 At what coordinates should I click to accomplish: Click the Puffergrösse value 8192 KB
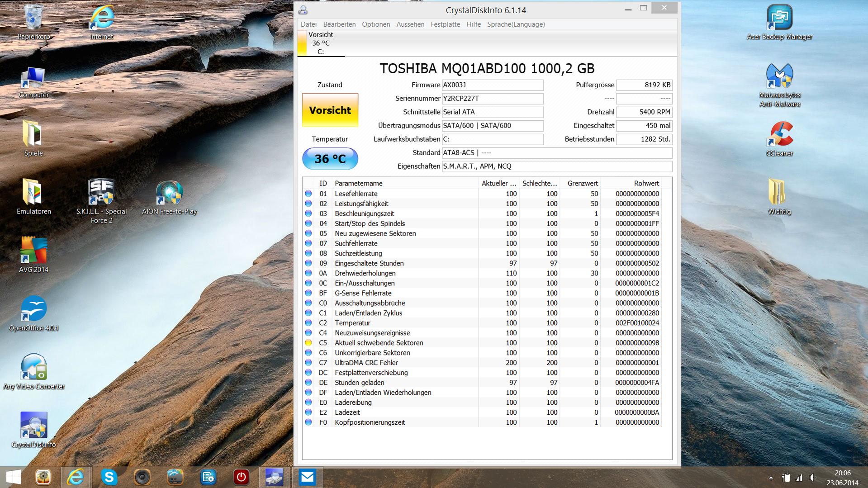(x=644, y=85)
